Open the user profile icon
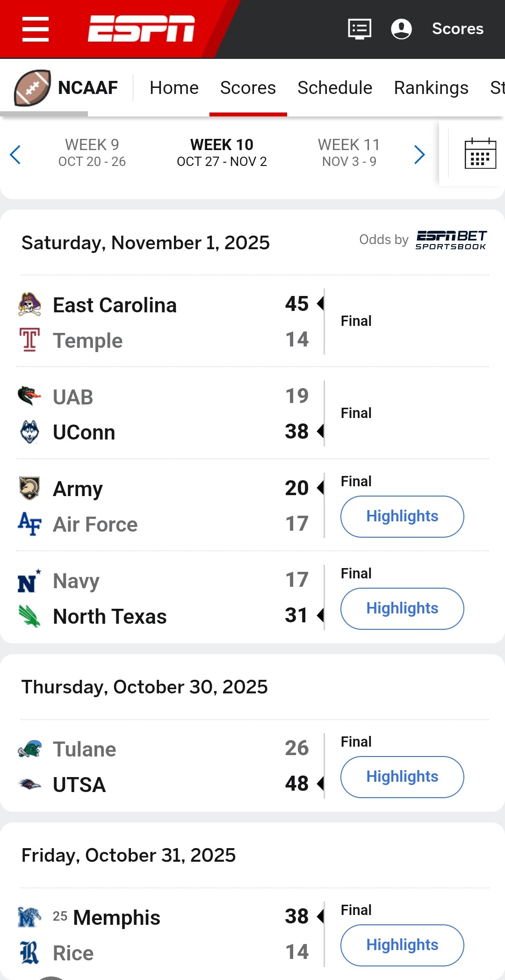The height and width of the screenshot is (980, 505). [x=401, y=29]
